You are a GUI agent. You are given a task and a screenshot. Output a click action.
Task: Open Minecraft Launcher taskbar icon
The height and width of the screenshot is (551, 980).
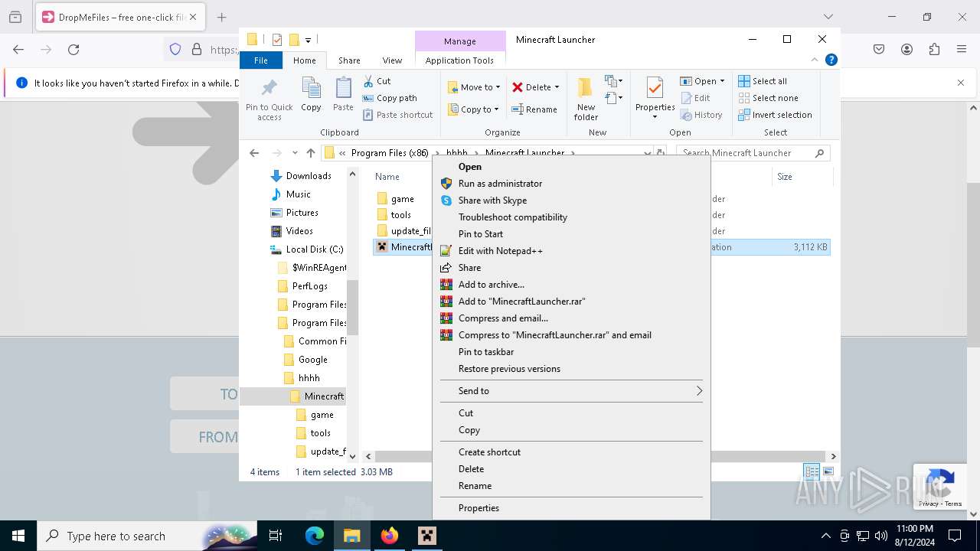tap(426, 536)
